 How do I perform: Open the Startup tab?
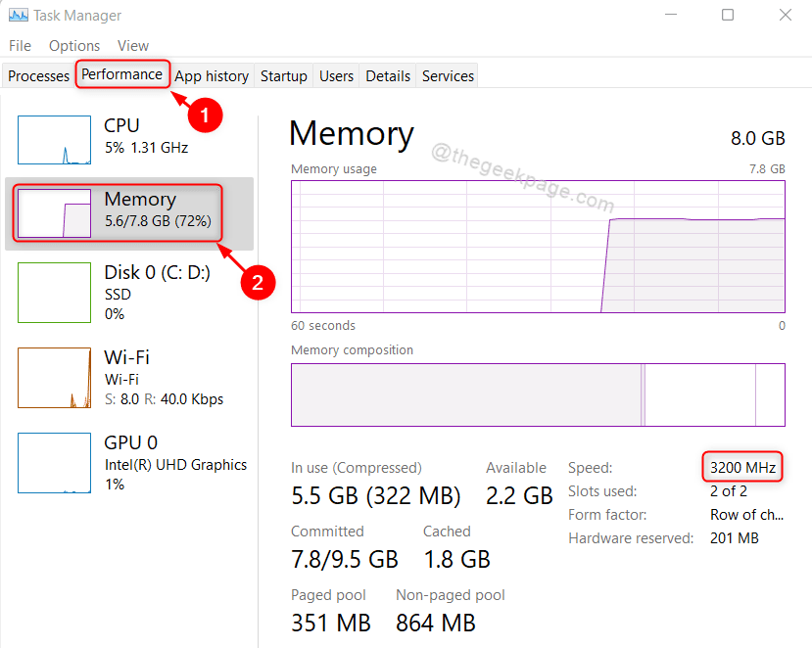tap(283, 75)
